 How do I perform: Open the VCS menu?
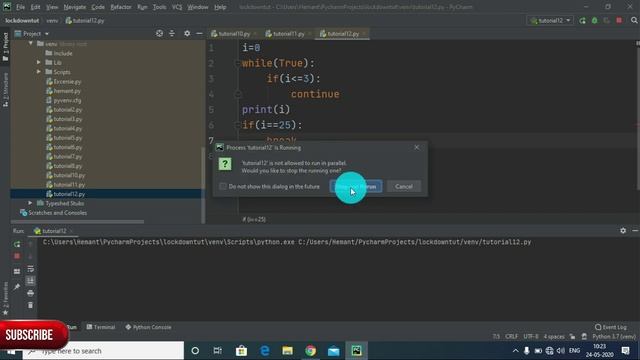coord(177,7)
